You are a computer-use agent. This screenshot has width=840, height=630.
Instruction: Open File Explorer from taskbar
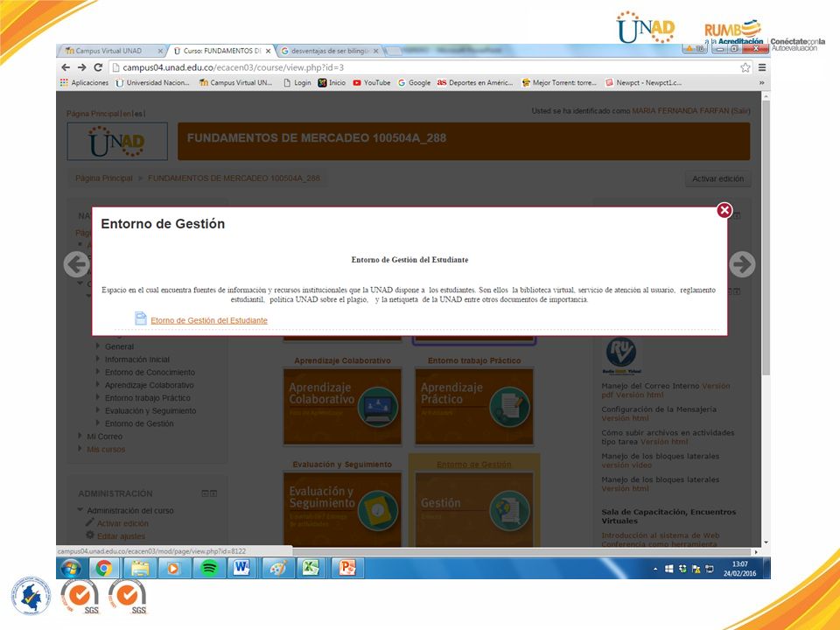point(140,569)
